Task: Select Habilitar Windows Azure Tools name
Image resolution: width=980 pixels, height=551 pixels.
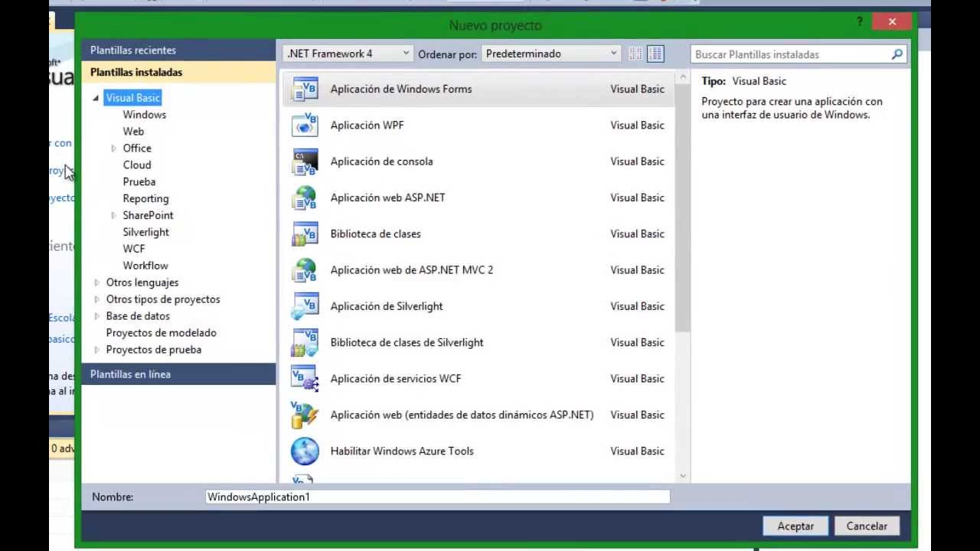Action: [x=402, y=452]
